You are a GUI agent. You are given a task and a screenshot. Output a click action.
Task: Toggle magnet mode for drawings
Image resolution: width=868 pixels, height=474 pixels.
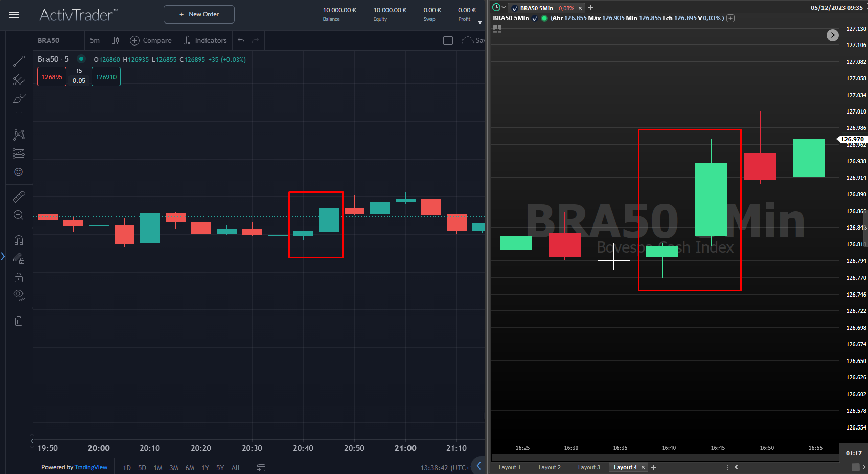click(x=19, y=240)
